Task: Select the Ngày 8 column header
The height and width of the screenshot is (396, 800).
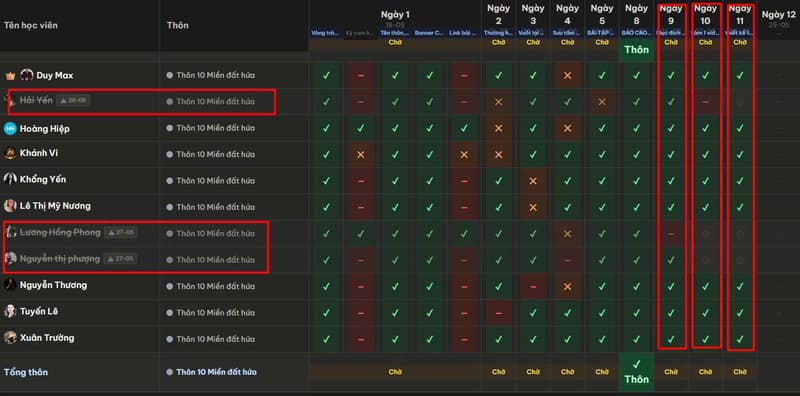Action: click(x=636, y=14)
